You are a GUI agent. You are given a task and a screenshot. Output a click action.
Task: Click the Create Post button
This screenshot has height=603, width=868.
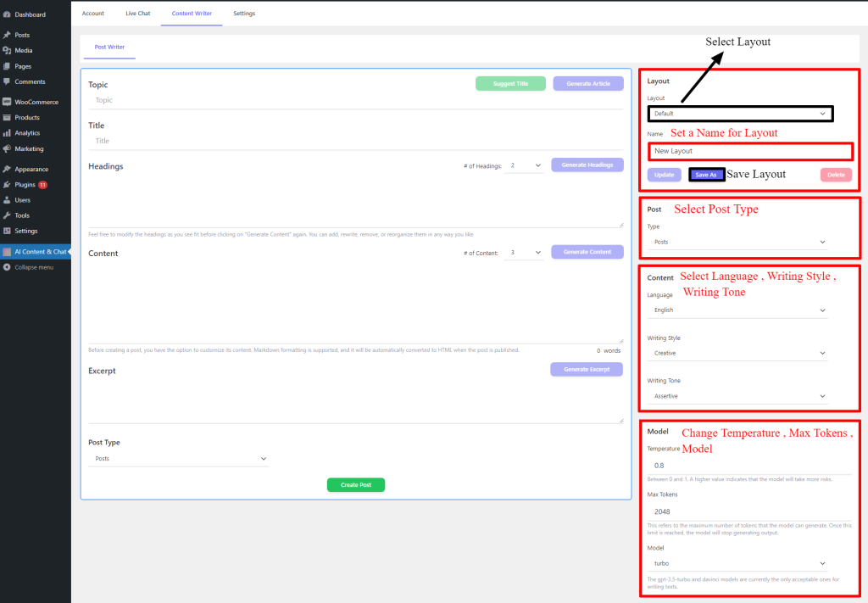click(355, 484)
